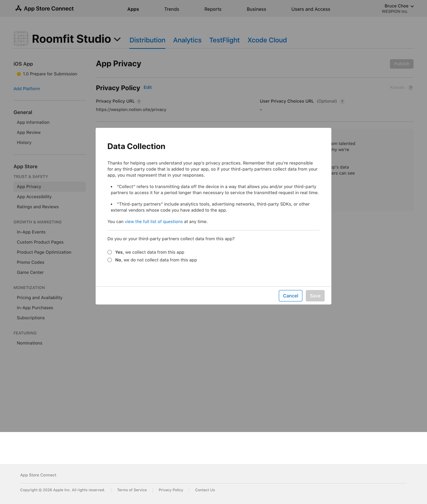
Task: Expand the Roomfit Studio app switcher chevron
Action: click(117, 39)
